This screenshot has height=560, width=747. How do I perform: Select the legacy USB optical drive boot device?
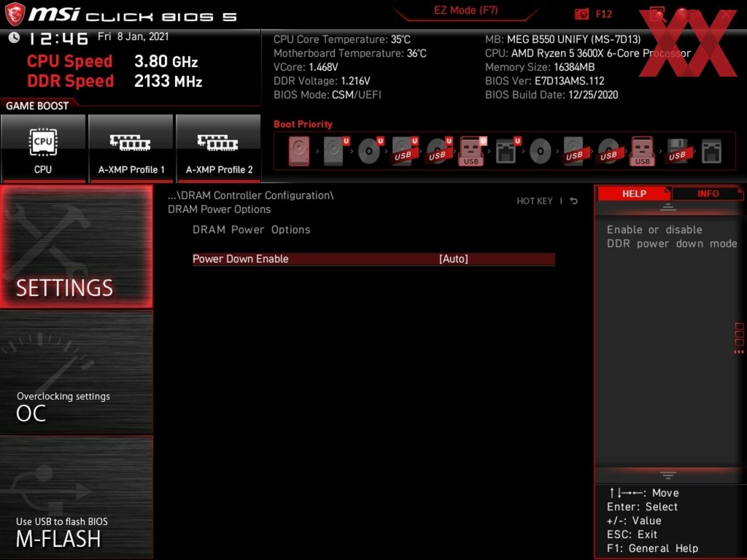click(x=609, y=151)
